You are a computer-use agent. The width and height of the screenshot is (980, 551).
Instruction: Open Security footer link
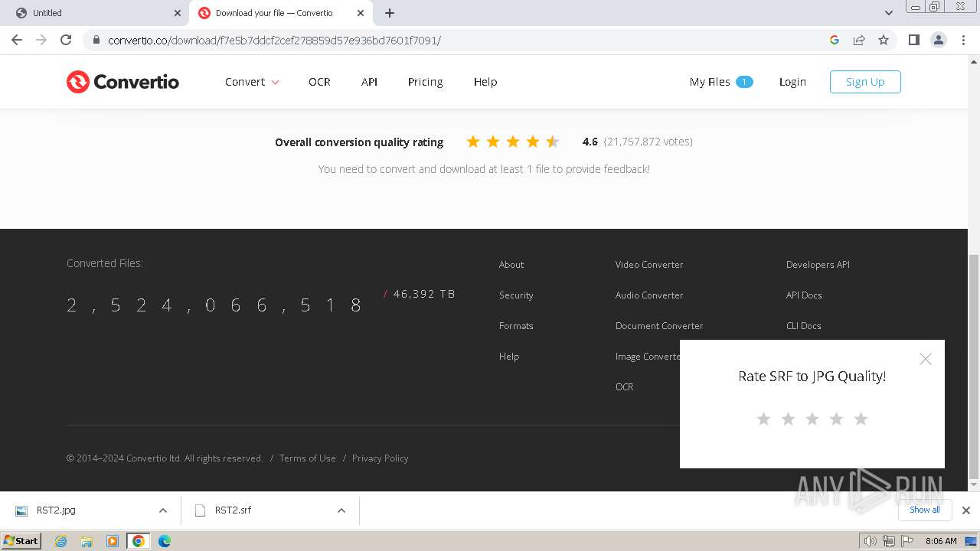click(x=516, y=295)
